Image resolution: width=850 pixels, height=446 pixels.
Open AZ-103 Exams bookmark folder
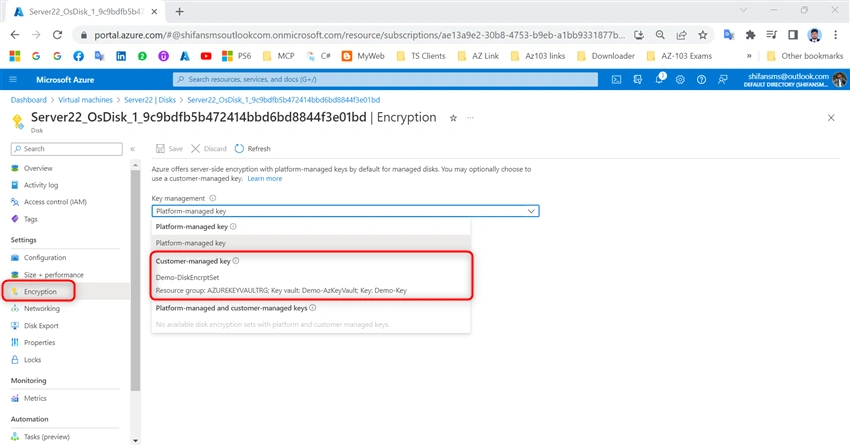tap(679, 56)
